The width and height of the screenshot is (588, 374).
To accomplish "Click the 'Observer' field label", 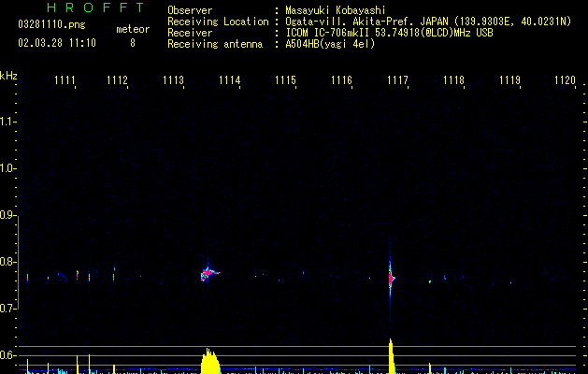I will (190, 10).
